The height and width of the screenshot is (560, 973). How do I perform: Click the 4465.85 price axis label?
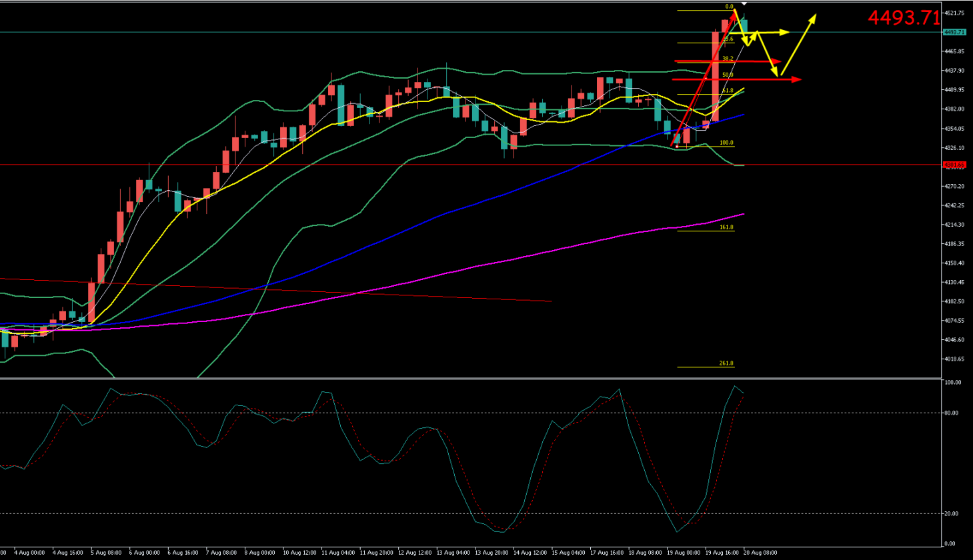955,51
